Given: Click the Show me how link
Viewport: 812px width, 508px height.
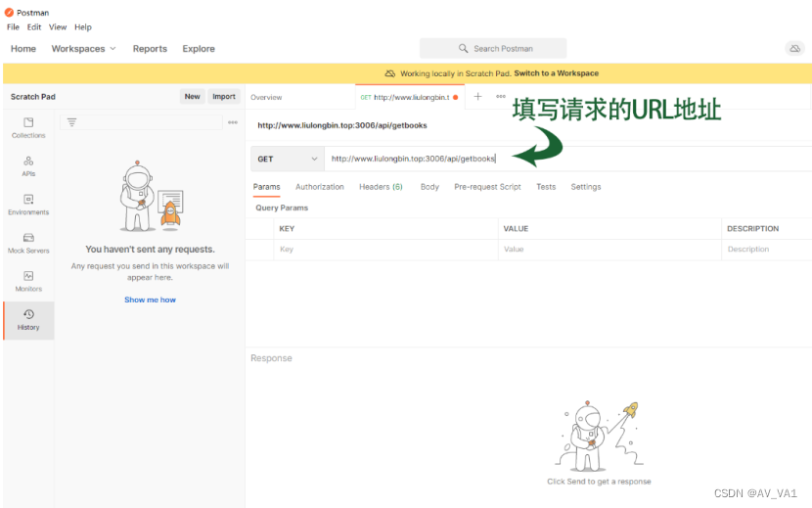Looking at the screenshot, I should 151,300.
